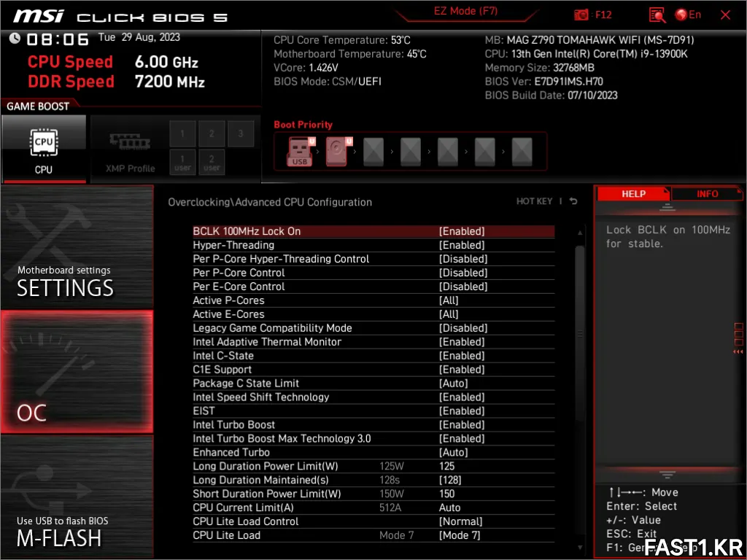Click scroll-up arrow of settings list
Image resolution: width=747 pixels, height=560 pixels.
pyautogui.click(x=580, y=233)
